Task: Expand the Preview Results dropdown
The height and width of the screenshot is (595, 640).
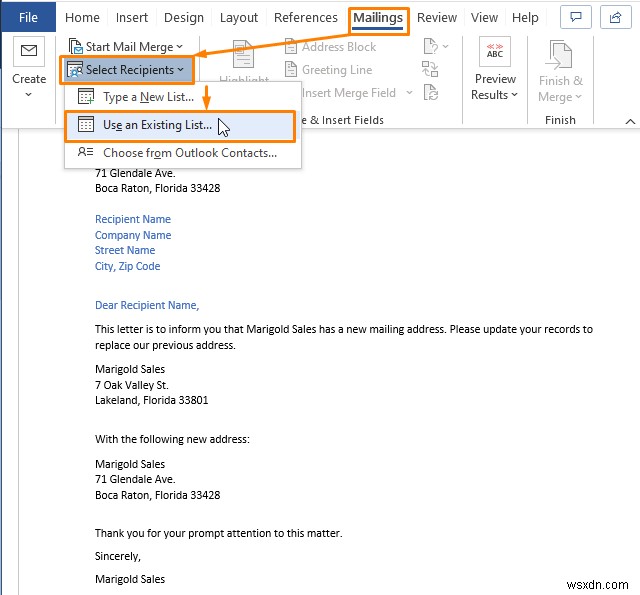Action: click(514, 95)
